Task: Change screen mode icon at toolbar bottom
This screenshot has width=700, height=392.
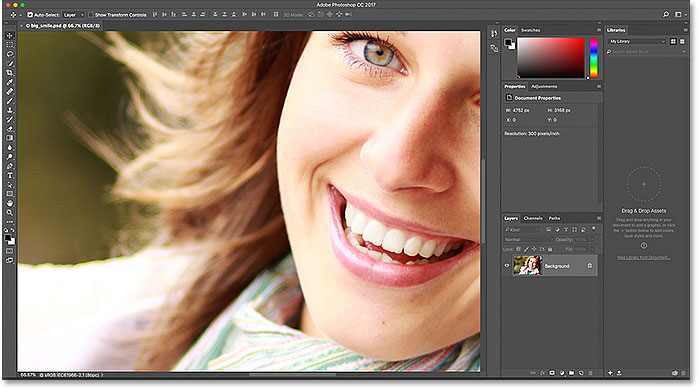Action: coord(10,261)
